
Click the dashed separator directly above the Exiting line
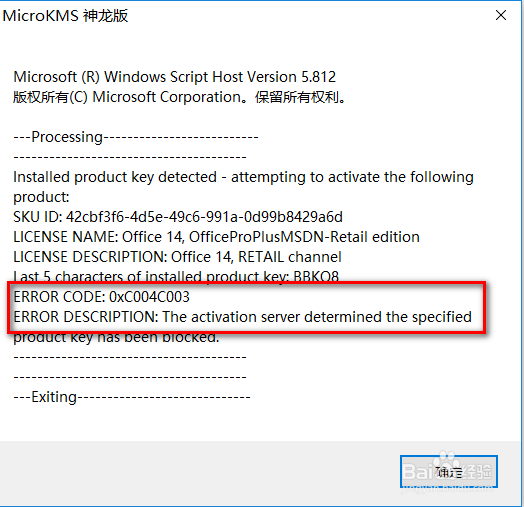(x=130, y=377)
